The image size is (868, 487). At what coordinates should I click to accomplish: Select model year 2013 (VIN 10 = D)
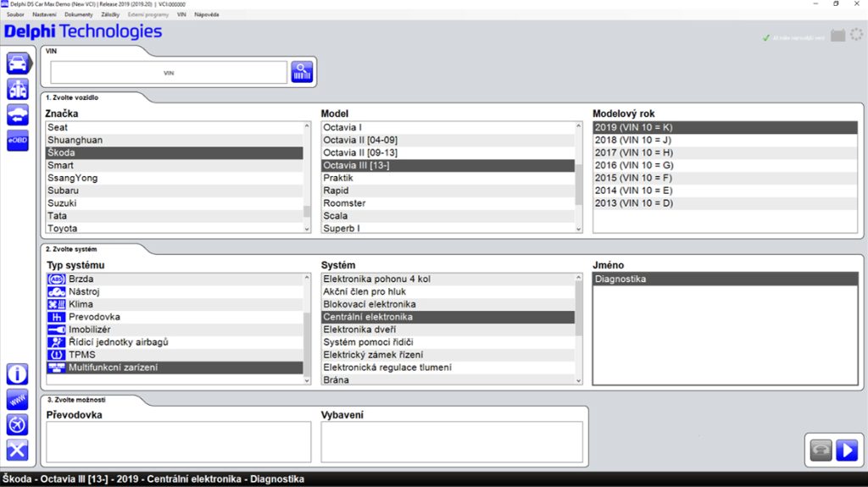pos(726,203)
